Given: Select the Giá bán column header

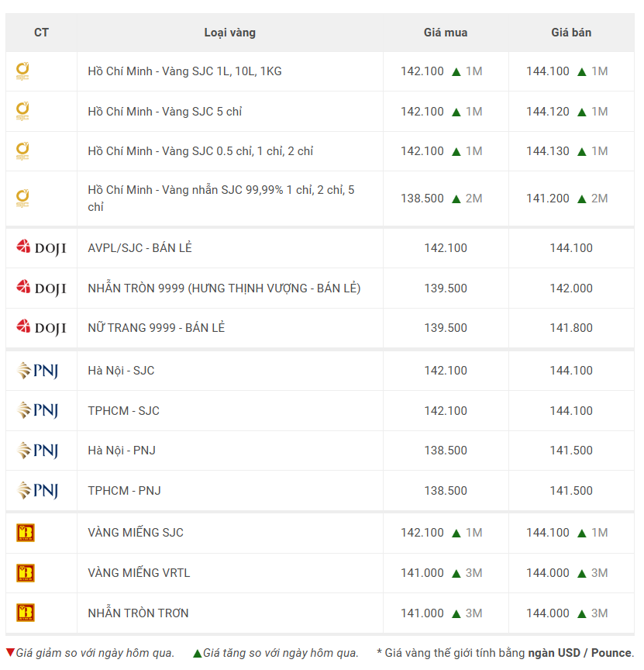Looking at the screenshot, I should pos(571,33).
